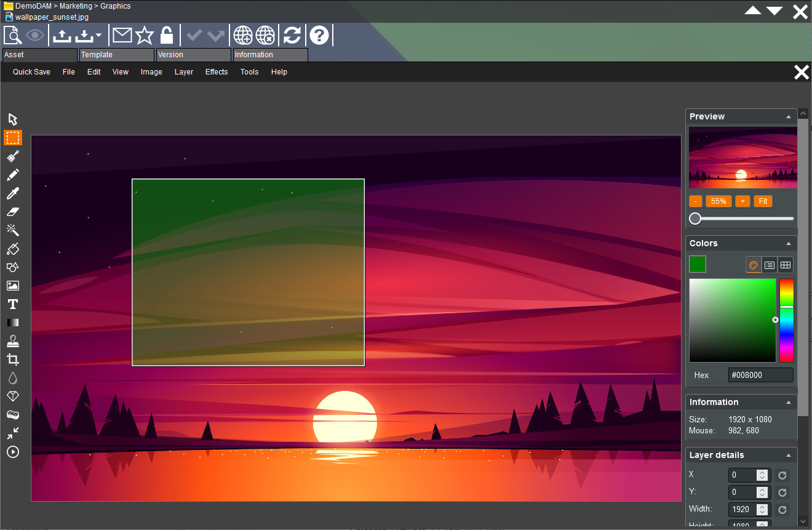812x530 pixels.
Task: Select the Text tool
Action: [12, 304]
